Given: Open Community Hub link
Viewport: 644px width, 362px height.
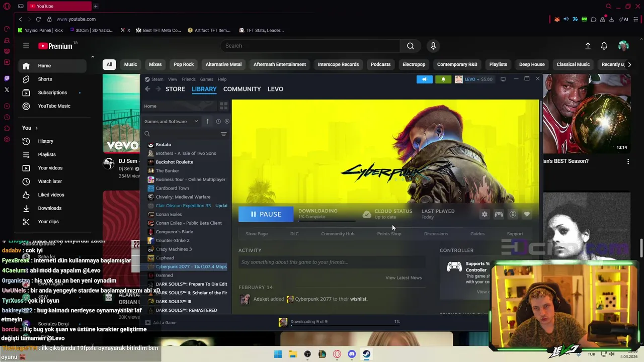Looking at the screenshot, I should 338,234.
